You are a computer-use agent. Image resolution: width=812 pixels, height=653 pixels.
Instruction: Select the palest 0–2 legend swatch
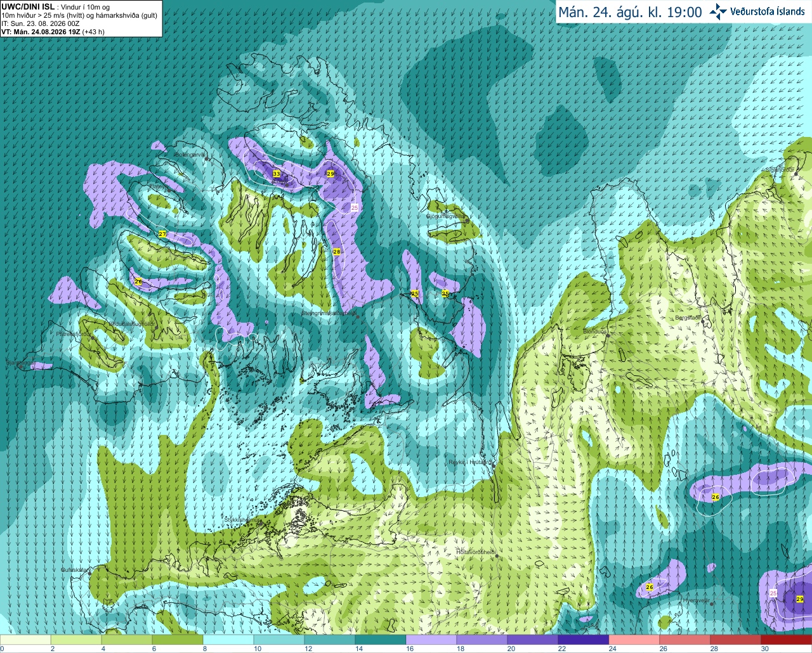point(25,640)
